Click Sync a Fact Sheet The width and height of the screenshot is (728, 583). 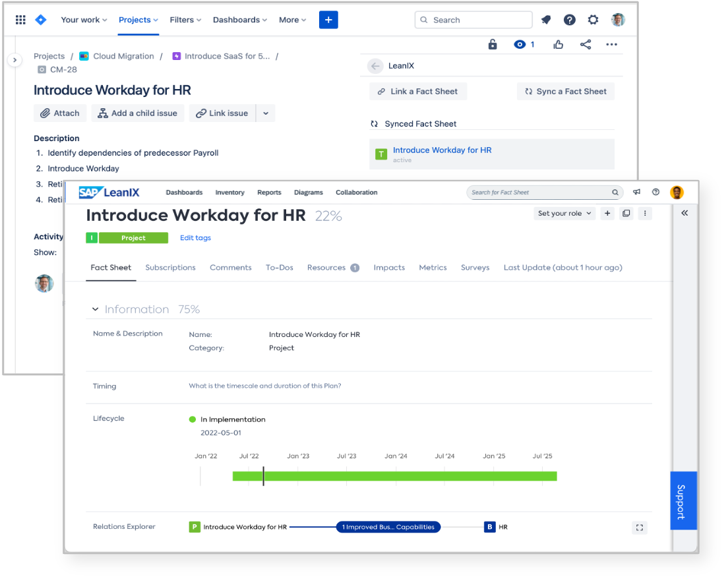[566, 92]
